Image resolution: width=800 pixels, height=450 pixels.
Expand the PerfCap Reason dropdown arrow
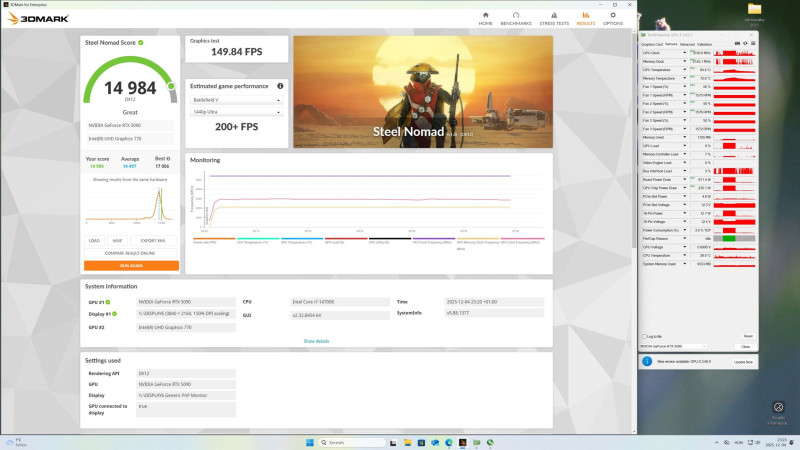(685, 238)
